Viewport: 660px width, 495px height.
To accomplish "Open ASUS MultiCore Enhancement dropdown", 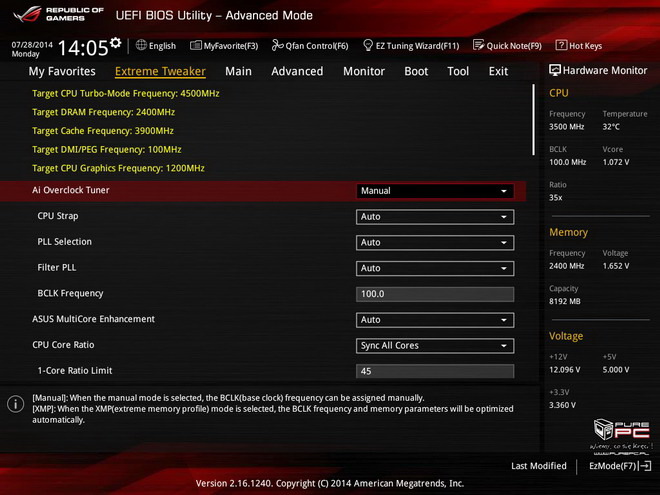I will [435, 320].
